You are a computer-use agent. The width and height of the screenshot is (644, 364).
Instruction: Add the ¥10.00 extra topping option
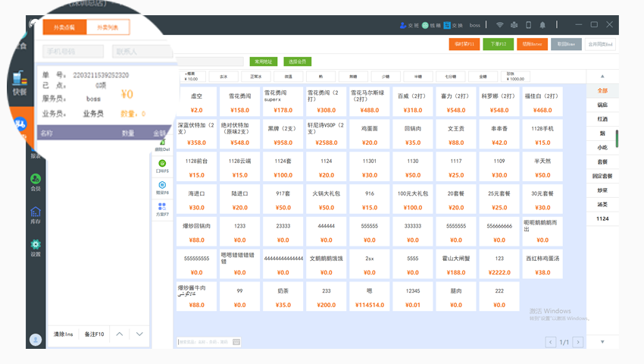pos(192,77)
